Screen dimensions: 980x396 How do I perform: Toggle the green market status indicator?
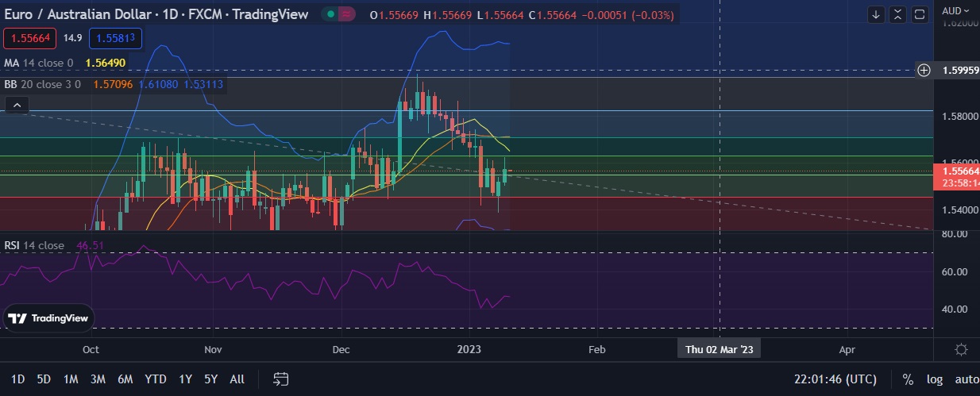point(329,14)
